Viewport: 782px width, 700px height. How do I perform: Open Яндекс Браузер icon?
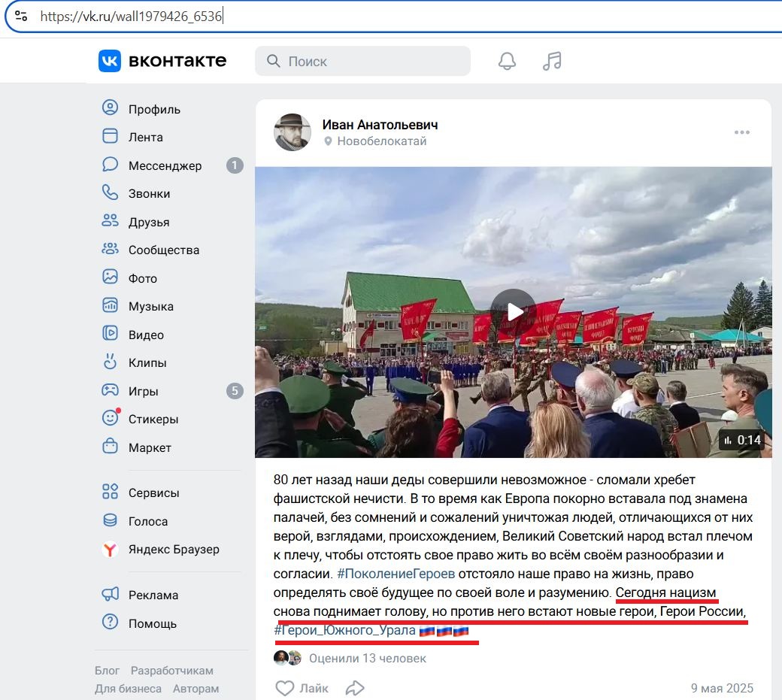tap(111, 549)
